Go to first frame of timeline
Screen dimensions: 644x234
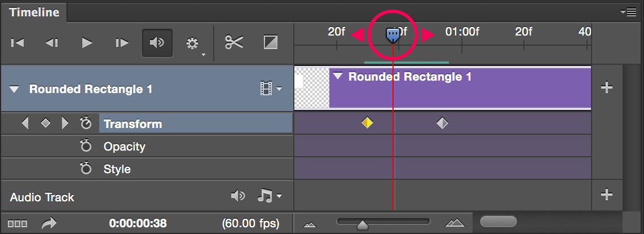[17, 43]
